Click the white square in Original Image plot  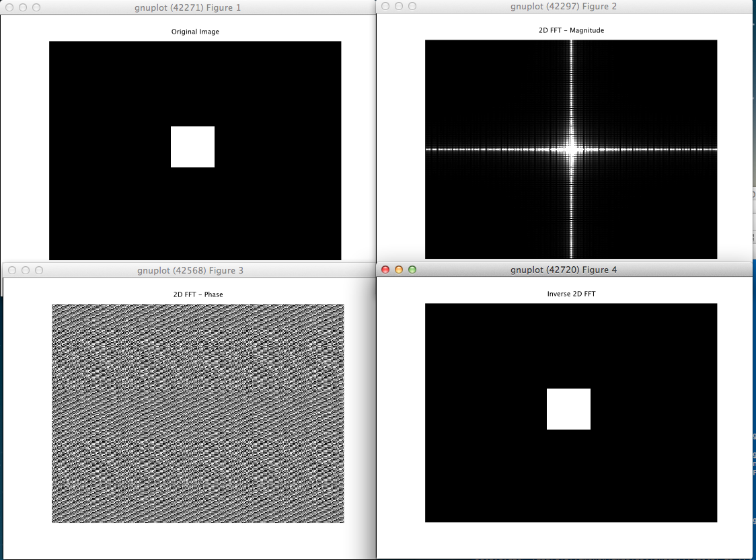192,147
